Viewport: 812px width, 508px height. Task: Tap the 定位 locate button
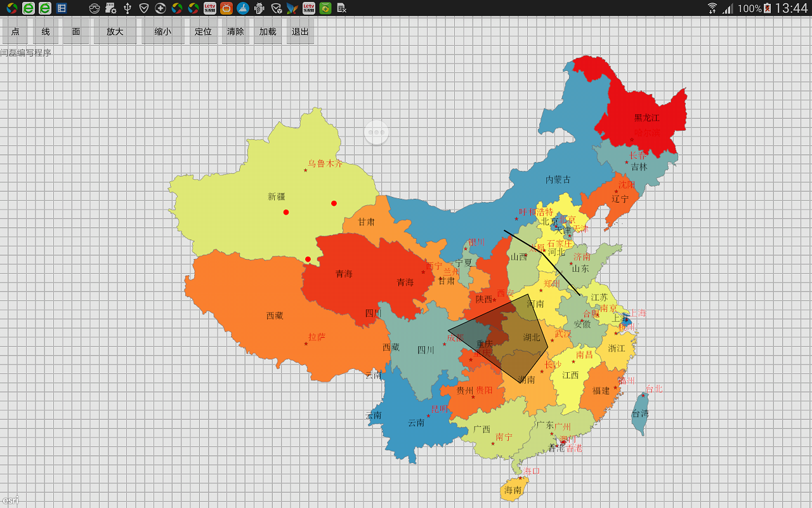coord(203,31)
